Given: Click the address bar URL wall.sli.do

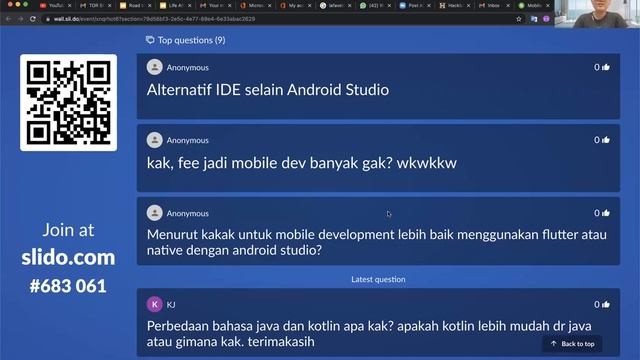Looking at the screenshot, I should click(x=154, y=19).
